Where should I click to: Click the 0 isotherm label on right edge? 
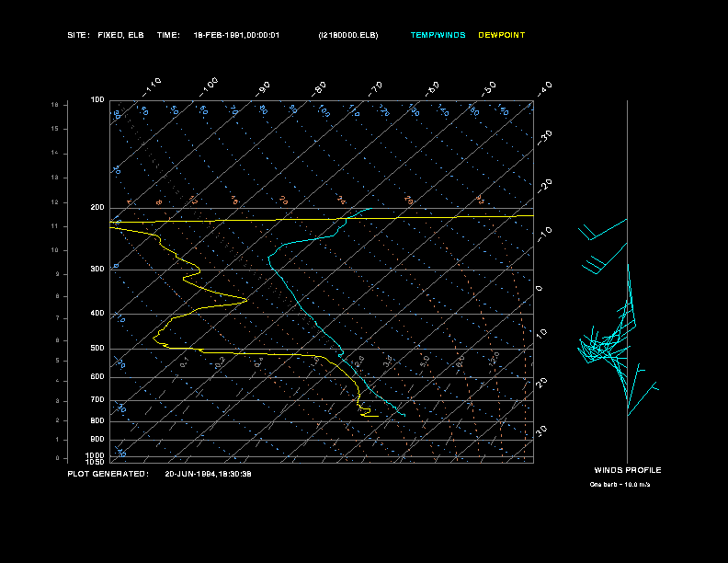tap(539, 289)
